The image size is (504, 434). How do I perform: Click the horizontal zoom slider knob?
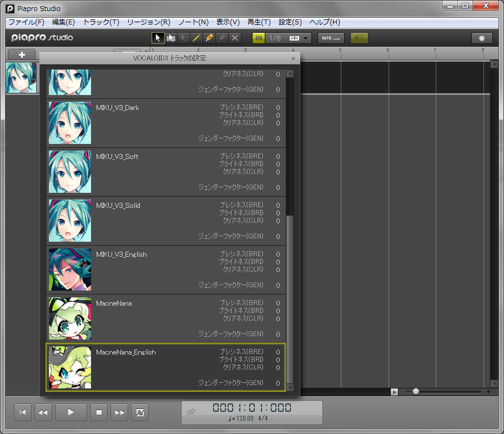[x=416, y=392]
